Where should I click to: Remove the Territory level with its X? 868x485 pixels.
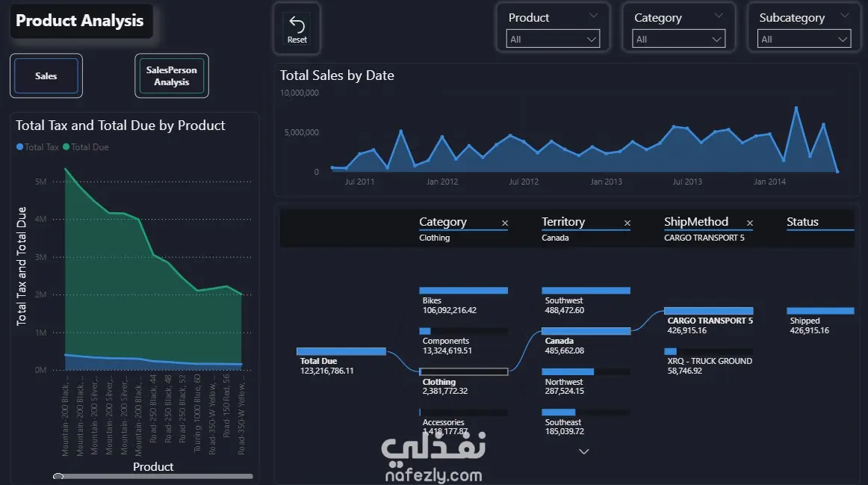pos(627,223)
